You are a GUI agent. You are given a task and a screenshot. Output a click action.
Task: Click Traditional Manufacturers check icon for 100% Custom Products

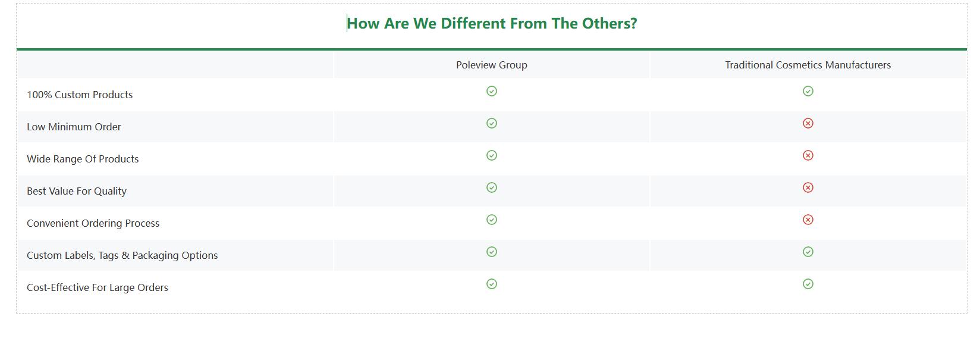click(808, 91)
